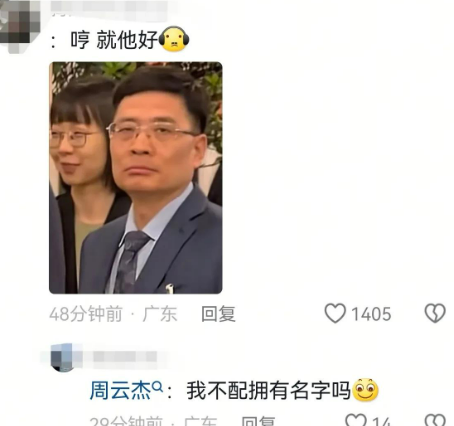Tap the 广东 location label of first comment

pyautogui.click(x=160, y=314)
